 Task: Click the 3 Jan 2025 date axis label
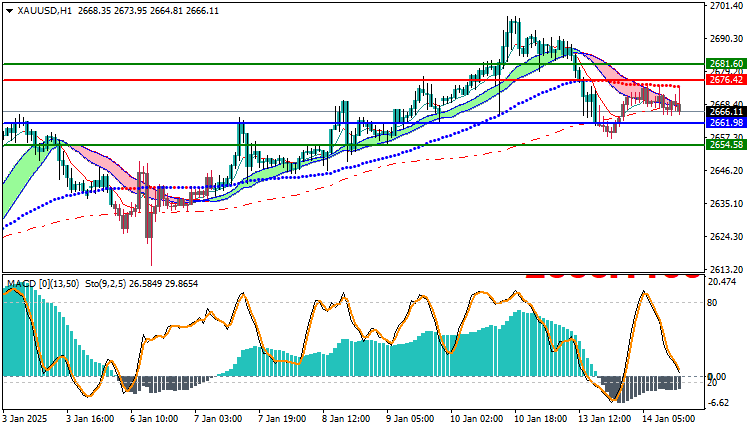point(26,419)
